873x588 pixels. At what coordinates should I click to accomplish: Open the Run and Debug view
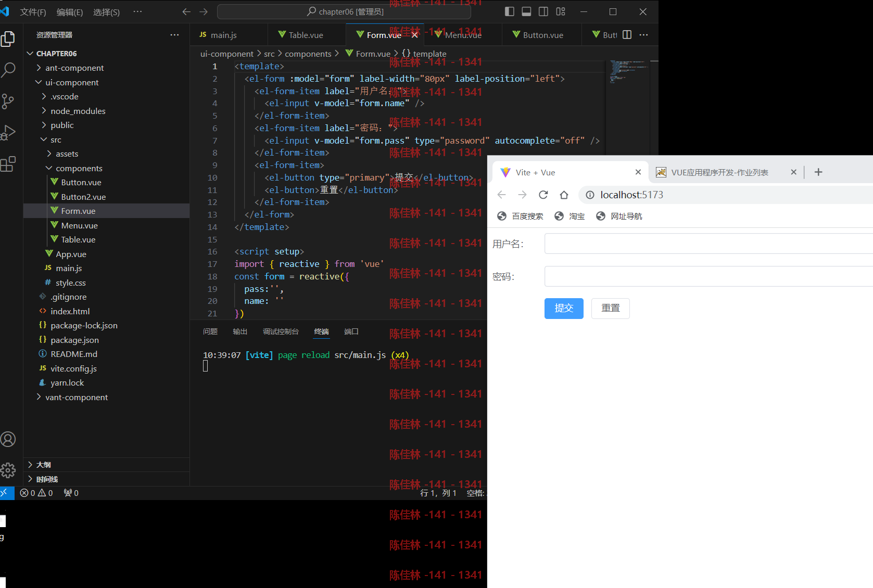tap(8, 133)
